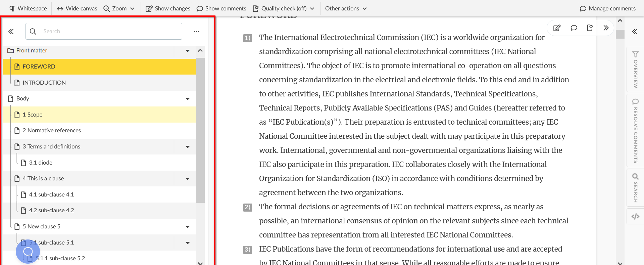This screenshot has width=644, height=265.
Task: Click the quality check document icon in floating toolbar
Action: point(590,28)
